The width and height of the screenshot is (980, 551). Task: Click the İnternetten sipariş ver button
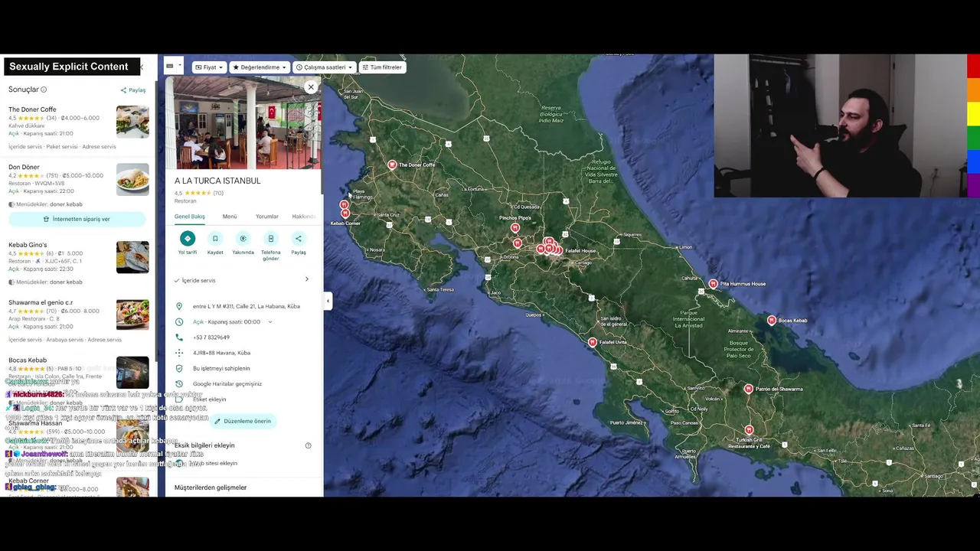pos(77,219)
